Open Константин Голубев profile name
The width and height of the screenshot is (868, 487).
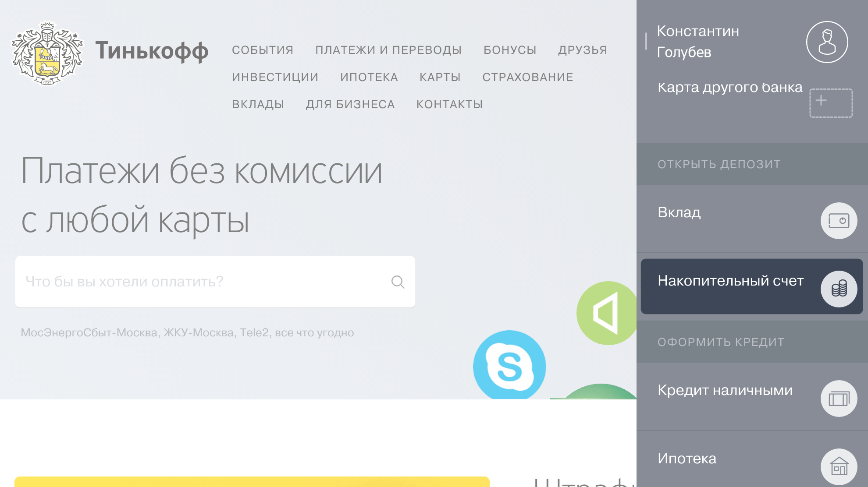[x=698, y=42]
